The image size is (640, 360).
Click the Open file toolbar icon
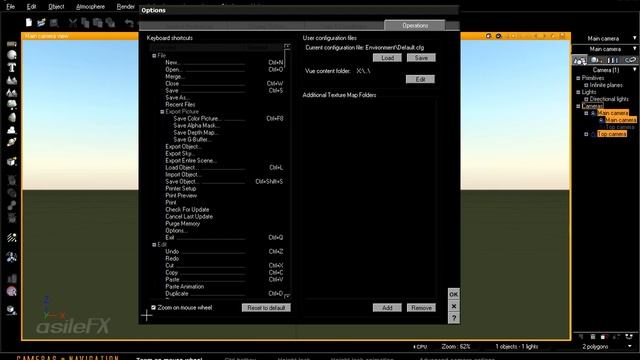click(41, 23)
